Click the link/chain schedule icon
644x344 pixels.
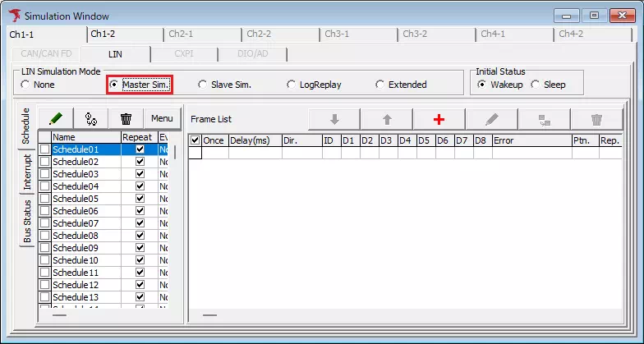(x=91, y=119)
